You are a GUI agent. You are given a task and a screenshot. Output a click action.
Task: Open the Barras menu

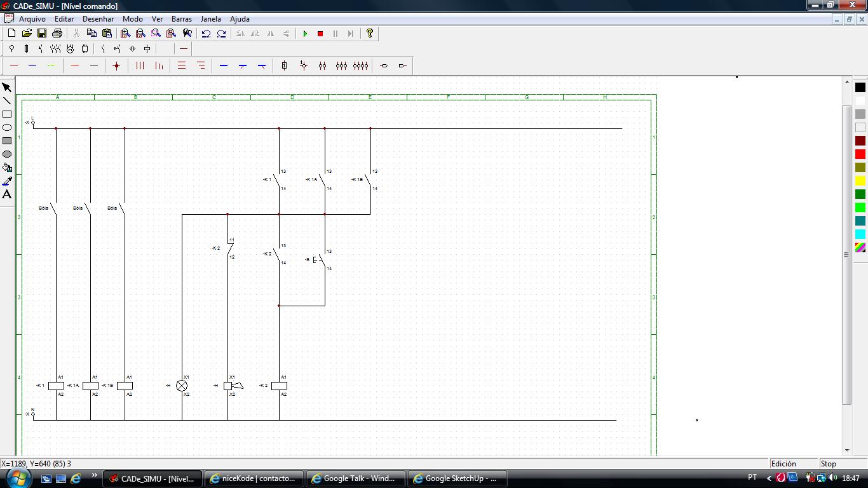coord(181,19)
